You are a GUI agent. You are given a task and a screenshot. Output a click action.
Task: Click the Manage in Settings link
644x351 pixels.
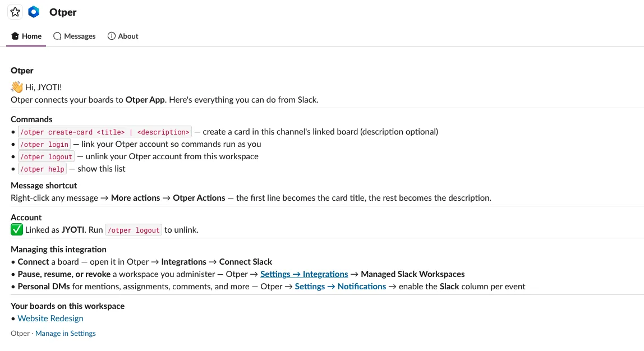tap(65, 334)
